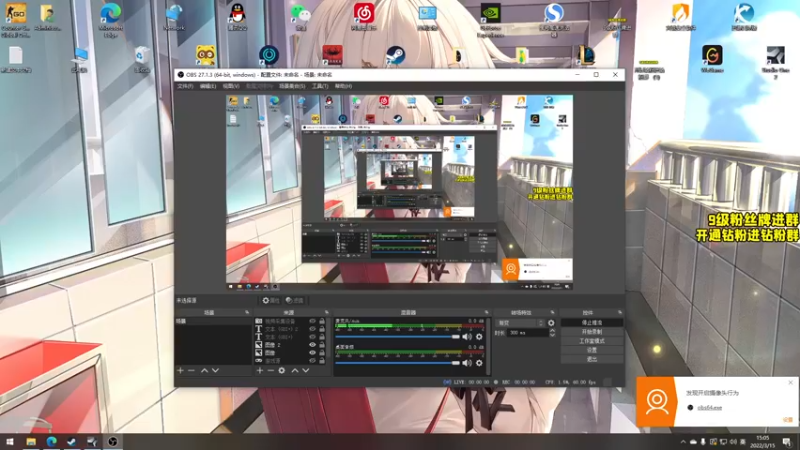Toggle visibility of 视频采集设备 source
This screenshot has width=800, height=450.
point(312,321)
